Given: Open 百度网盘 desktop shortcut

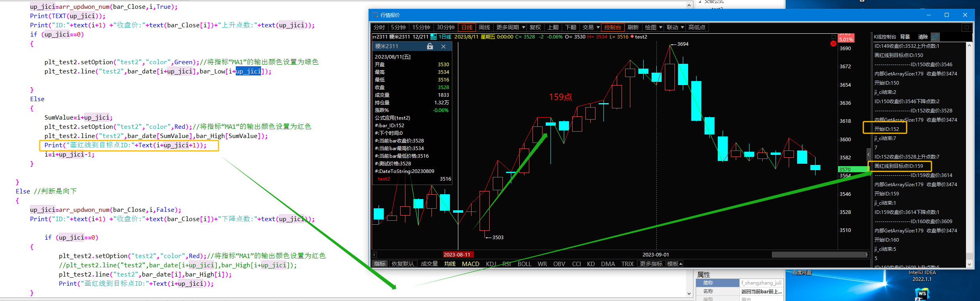Looking at the screenshot, I should [802, 273].
